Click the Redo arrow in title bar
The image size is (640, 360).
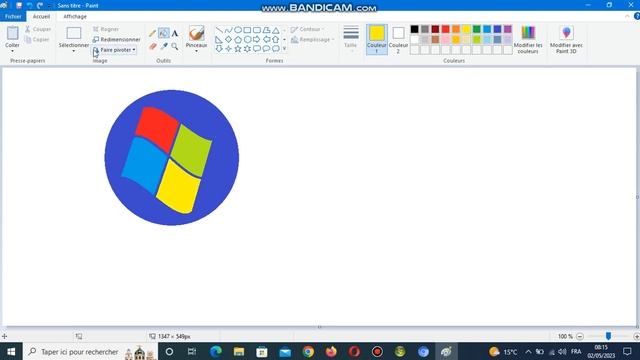coord(40,5)
